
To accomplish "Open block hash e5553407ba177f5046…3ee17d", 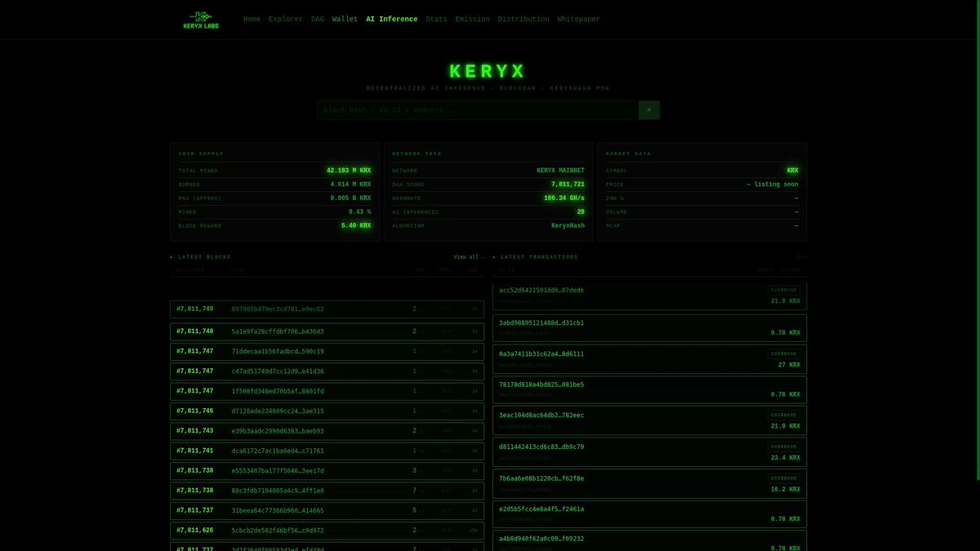I will point(278,471).
